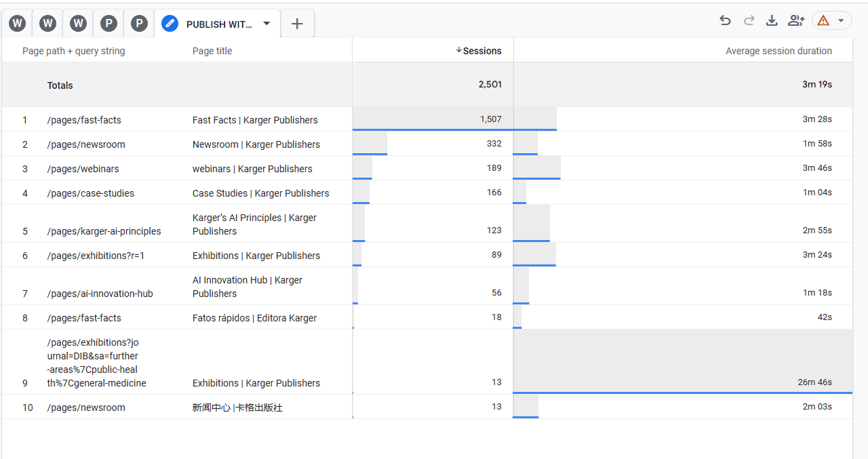Open dropdown arrow beside warning icon
This screenshot has height=459, width=868.
click(x=841, y=20)
